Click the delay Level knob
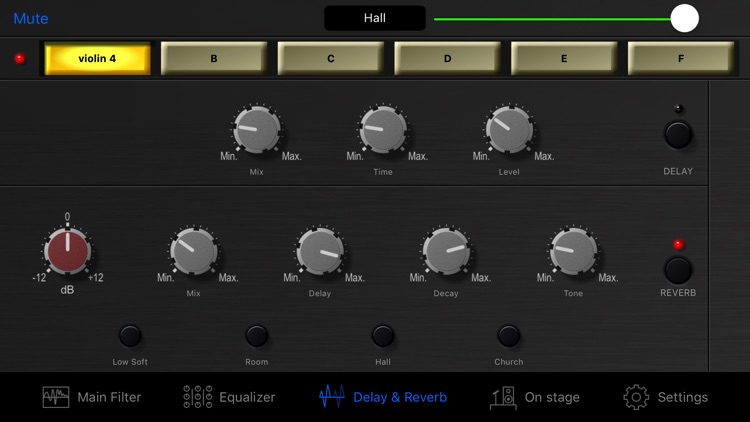This screenshot has height=422, width=750. [509, 129]
